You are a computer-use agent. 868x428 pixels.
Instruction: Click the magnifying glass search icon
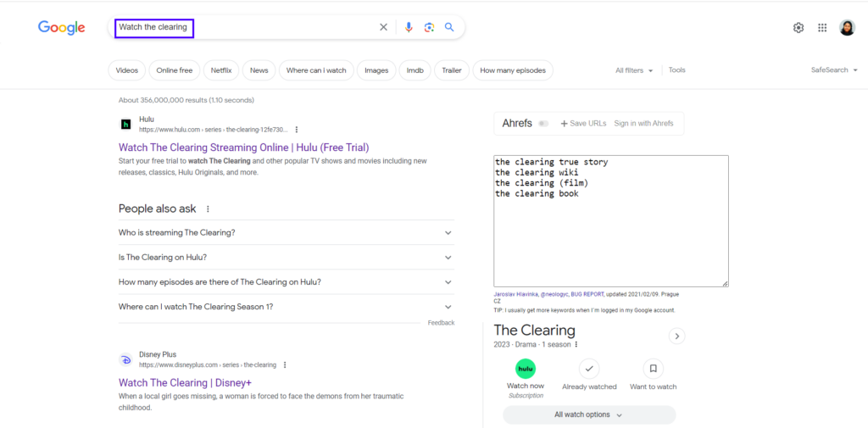coord(449,27)
